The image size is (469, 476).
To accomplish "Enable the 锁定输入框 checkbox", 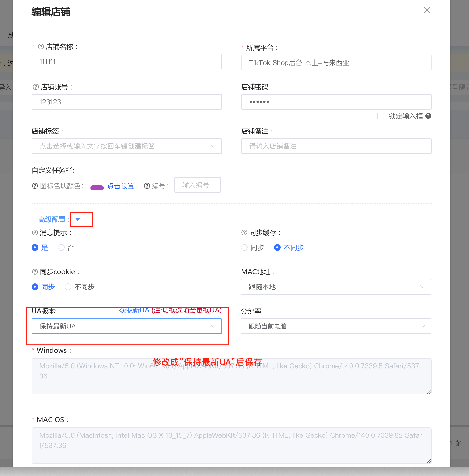I will pos(380,116).
